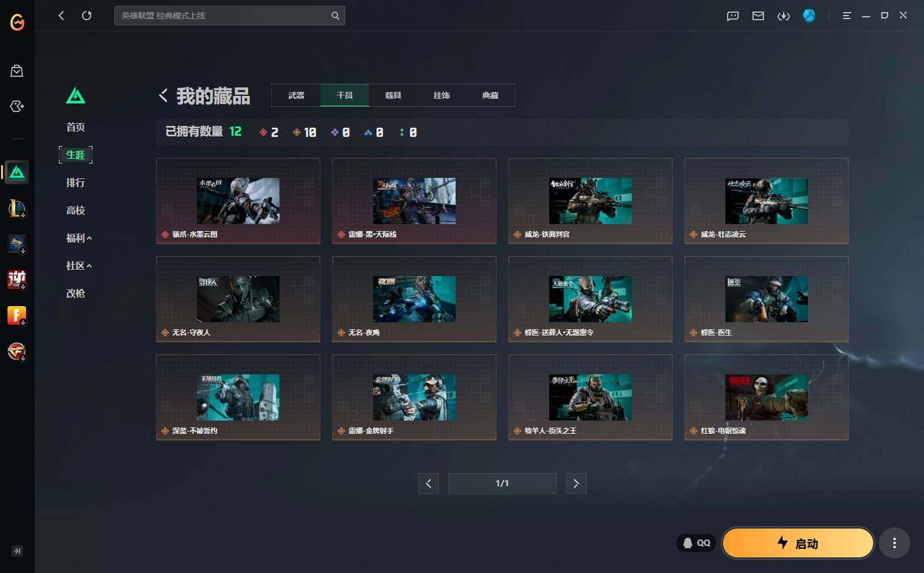Select the CrossFire game sidebar icon
924x573 pixels.
click(x=17, y=351)
